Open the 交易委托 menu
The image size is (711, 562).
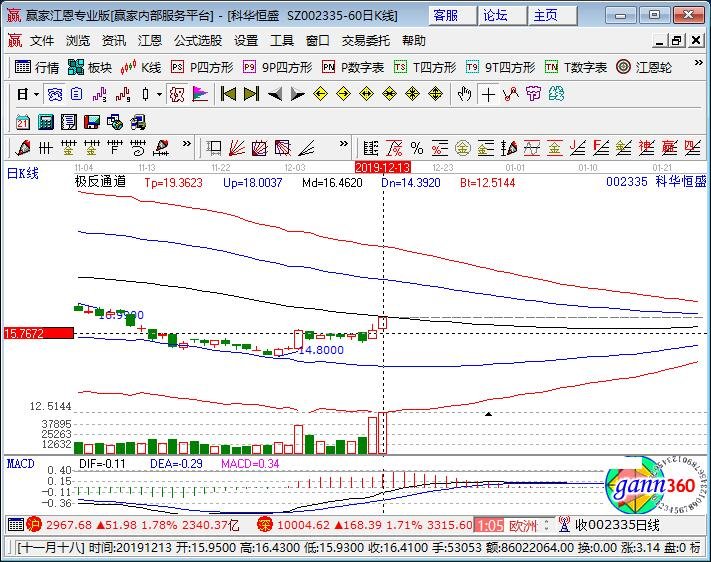coord(365,41)
